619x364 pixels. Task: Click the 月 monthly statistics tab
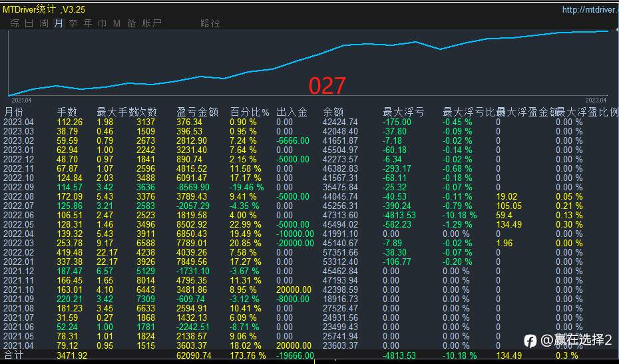59,23
